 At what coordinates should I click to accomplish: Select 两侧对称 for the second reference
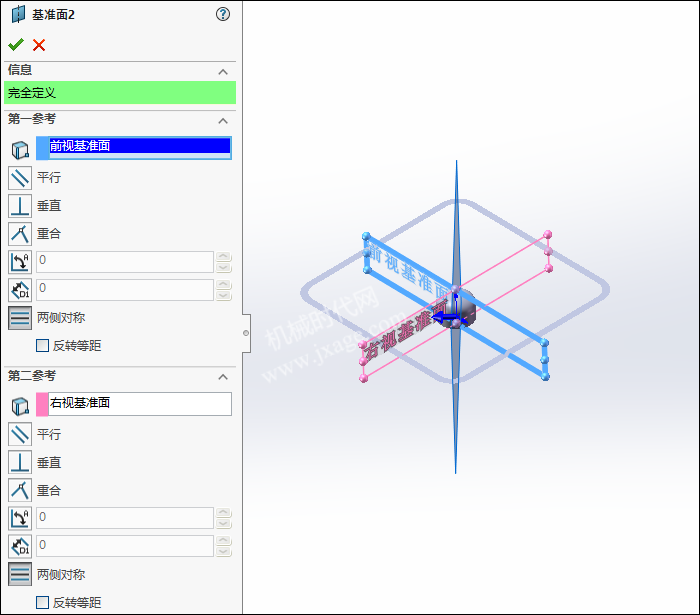(20, 574)
